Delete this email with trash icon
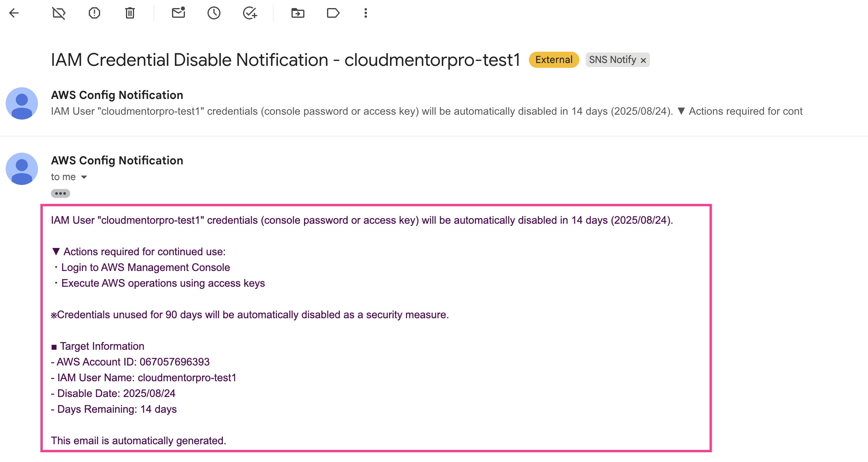 point(130,13)
